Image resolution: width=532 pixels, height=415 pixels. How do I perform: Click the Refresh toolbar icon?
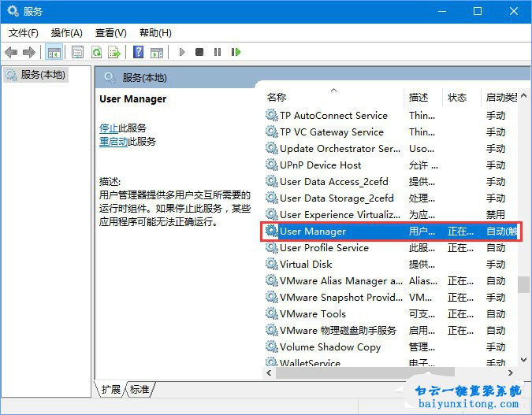[97, 52]
